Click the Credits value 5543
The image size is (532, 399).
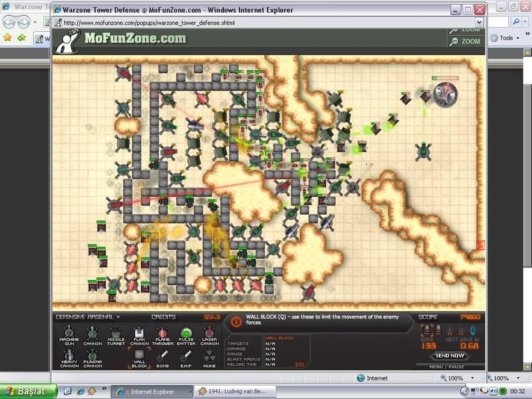click(x=211, y=317)
